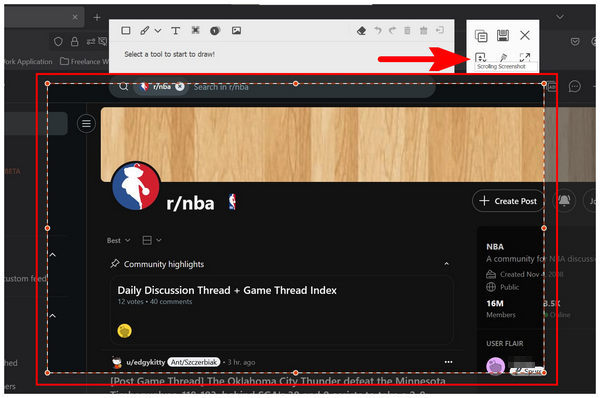Open the brush tool options dropdown
The width and height of the screenshot is (600, 398).
(x=158, y=31)
